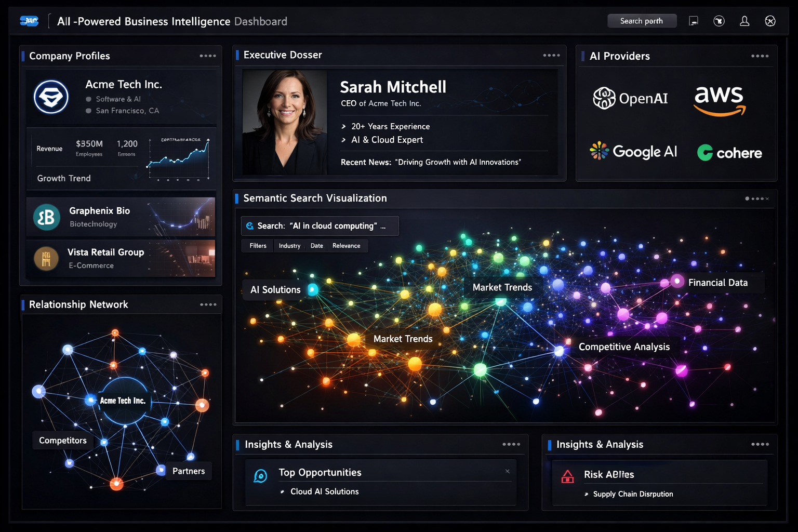Click the red risk alert icon
This screenshot has width=798, height=532.
click(568, 476)
